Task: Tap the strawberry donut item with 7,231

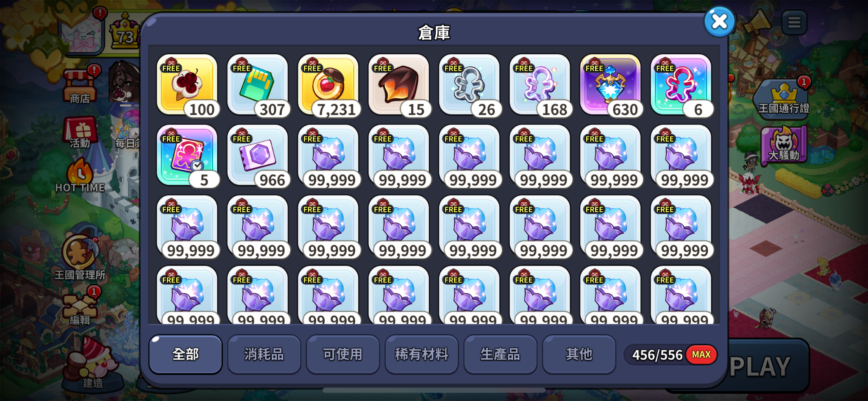Action: click(328, 85)
